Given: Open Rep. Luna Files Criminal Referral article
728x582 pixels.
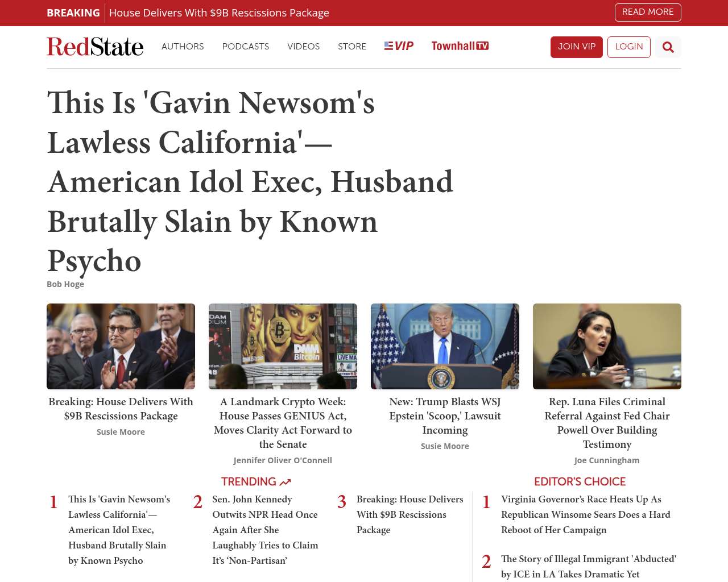Looking at the screenshot, I should pyautogui.click(x=607, y=423).
